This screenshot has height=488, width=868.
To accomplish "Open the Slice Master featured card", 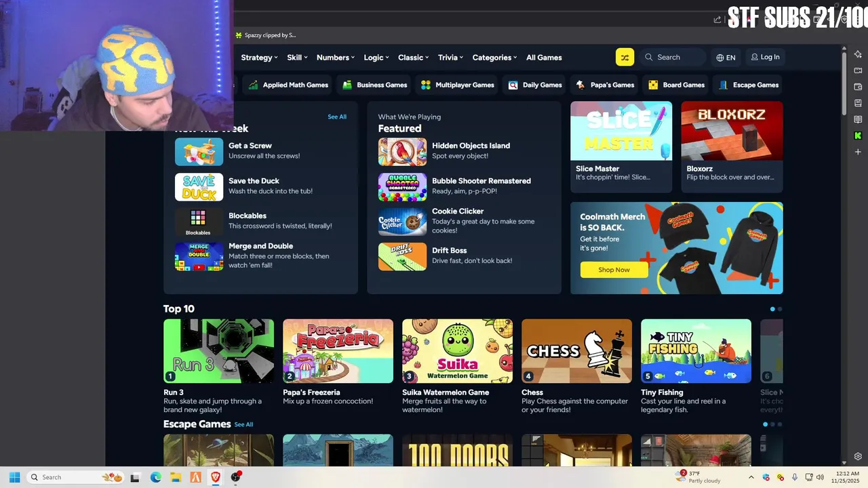I will point(621,146).
